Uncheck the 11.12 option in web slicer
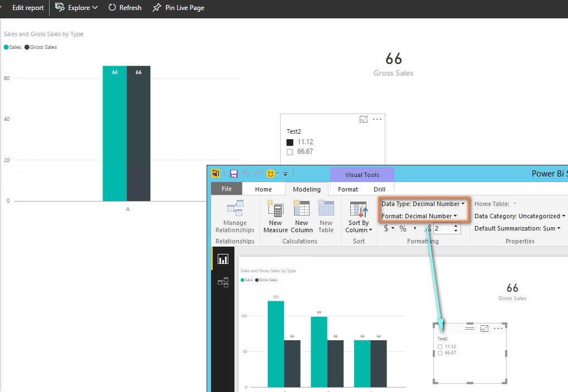The width and height of the screenshot is (568, 392). click(x=290, y=143)
